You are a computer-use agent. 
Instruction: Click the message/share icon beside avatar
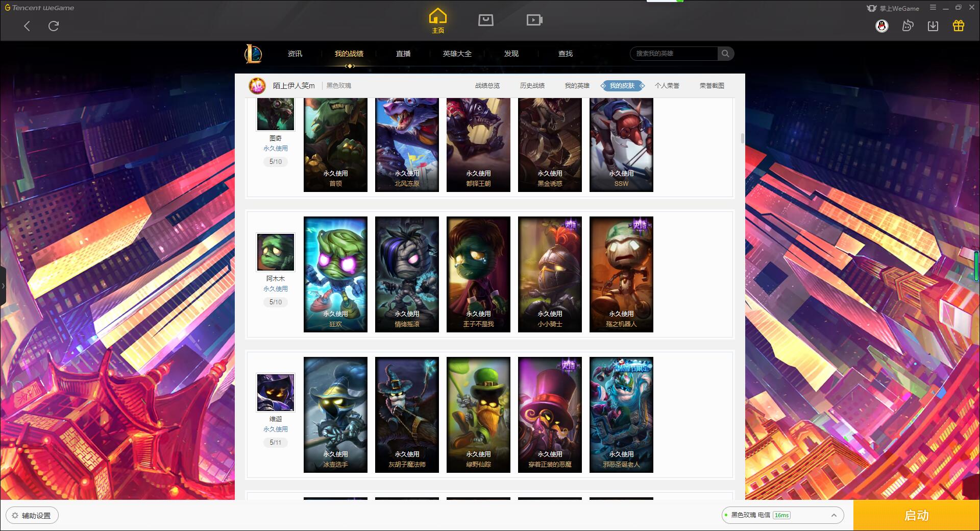(908, 26)
